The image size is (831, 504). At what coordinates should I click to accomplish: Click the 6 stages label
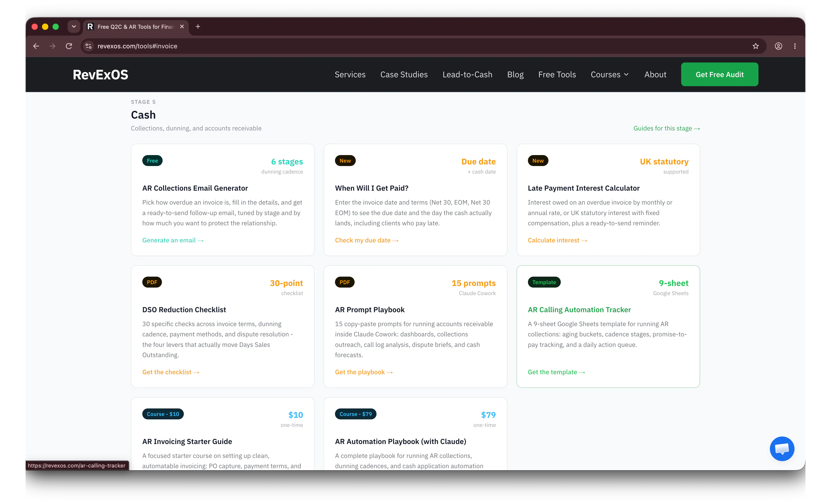coord(287,162)
